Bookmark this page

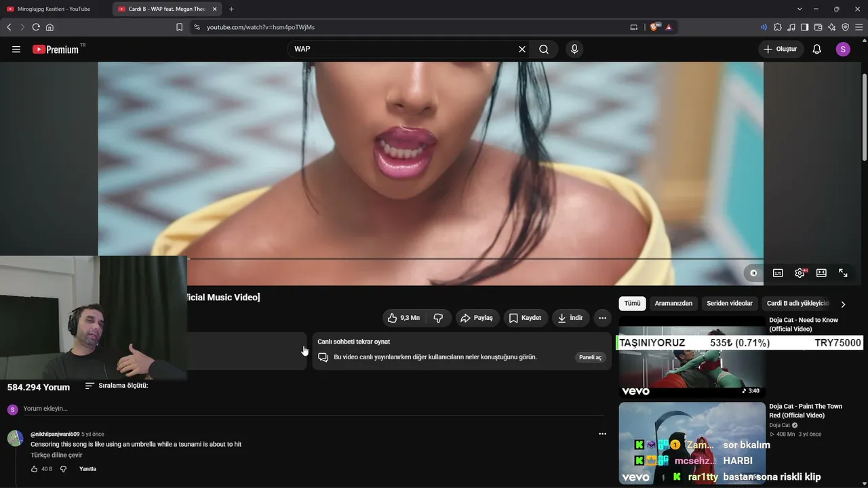pos(179,27)
